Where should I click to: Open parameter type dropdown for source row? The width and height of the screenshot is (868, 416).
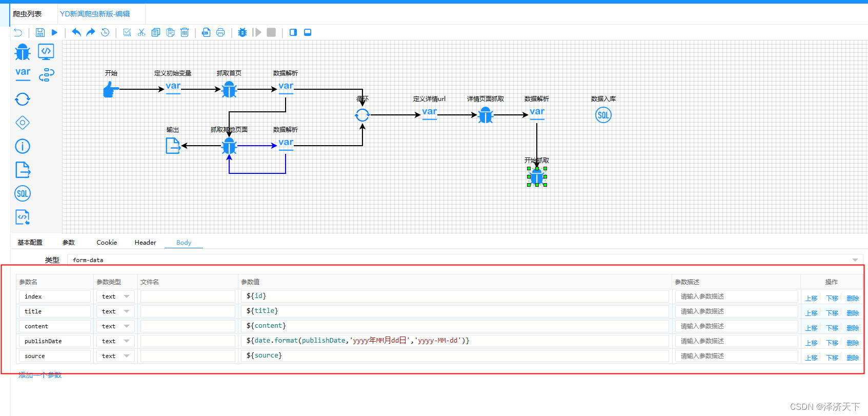tap(115, 356)
